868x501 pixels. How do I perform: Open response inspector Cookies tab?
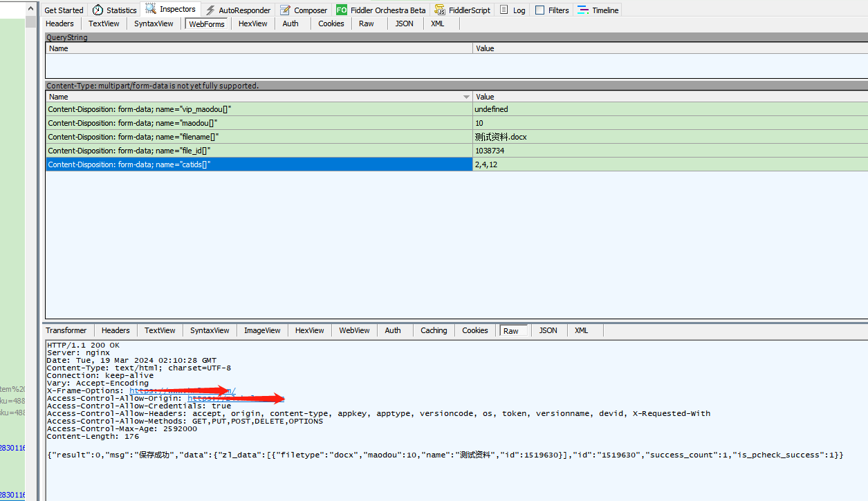(x=475, y=330)
